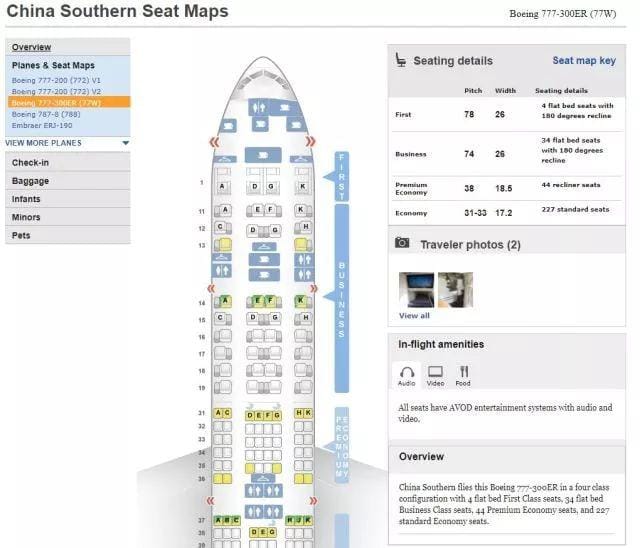Click the lavatory icon at the aircraft nose
The image size is (640, 548).
259,106
